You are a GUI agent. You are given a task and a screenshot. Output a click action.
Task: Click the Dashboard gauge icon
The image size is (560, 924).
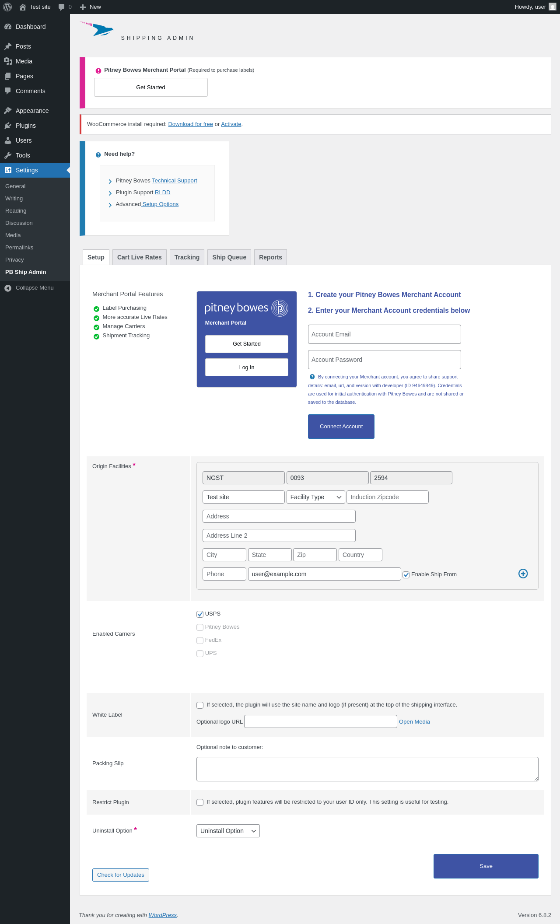(8, 27)
